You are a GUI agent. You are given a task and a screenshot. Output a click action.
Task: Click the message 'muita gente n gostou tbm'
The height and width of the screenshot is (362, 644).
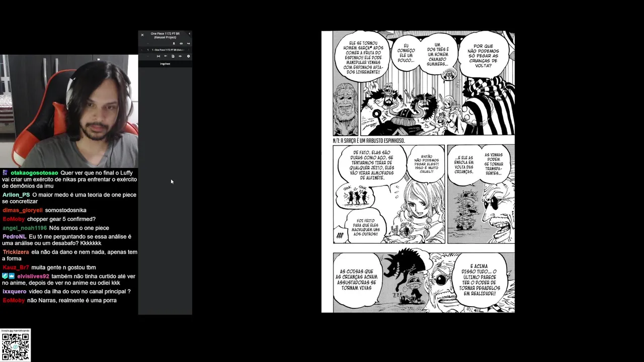63,267
